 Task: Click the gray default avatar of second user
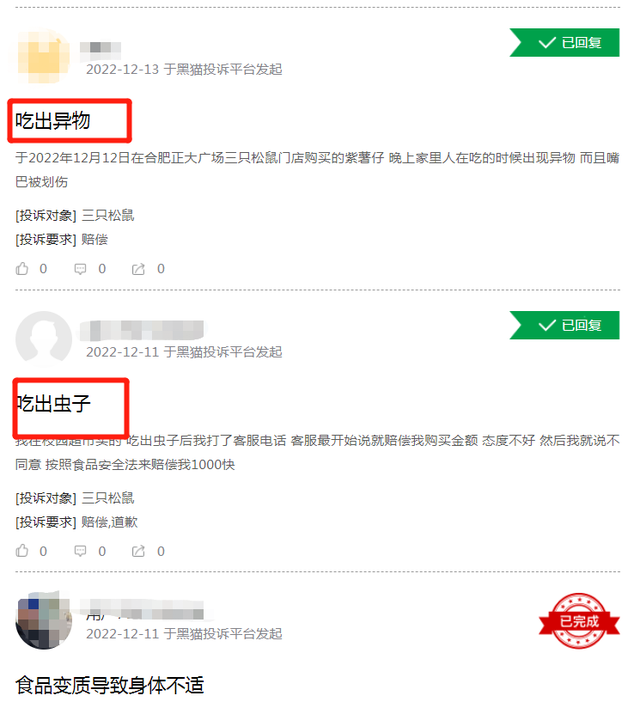(43, 339)
